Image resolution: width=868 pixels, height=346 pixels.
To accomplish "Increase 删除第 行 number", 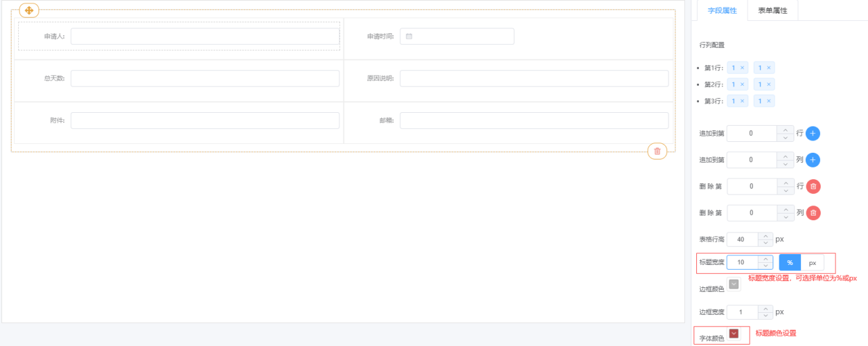I will [x=785, y=182].
